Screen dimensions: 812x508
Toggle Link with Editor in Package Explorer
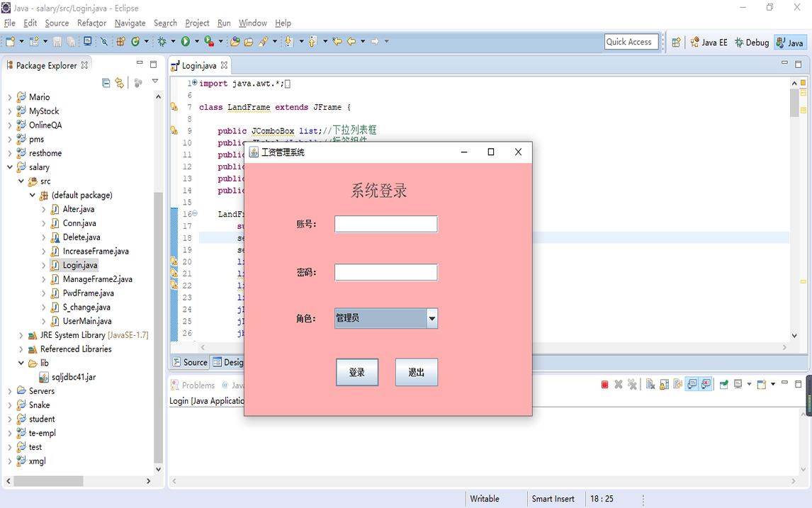tap(120, 83)
